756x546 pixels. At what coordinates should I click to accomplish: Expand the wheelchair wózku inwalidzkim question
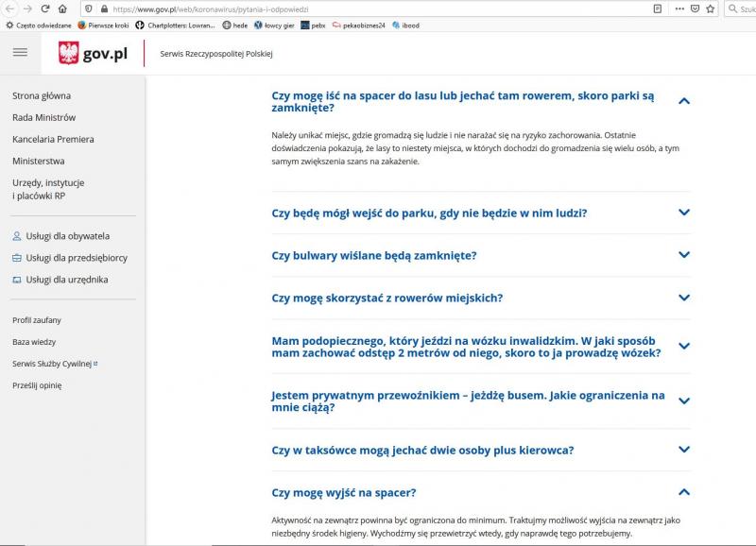click(684, 347)
